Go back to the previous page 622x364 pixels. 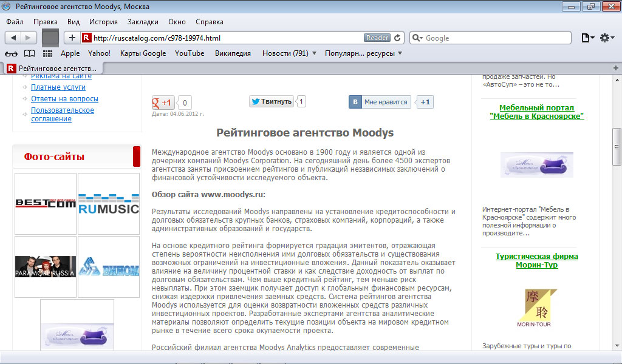coord(13,38)
